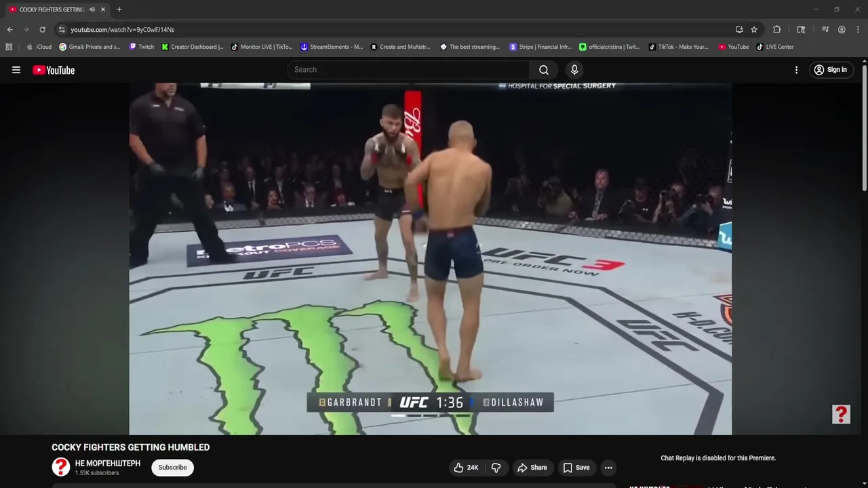Screen dimensions: 868x488
Task: Open the НЕ МОРГЕНШТЕРН channel avatar
Action: (x=61, y=467)
